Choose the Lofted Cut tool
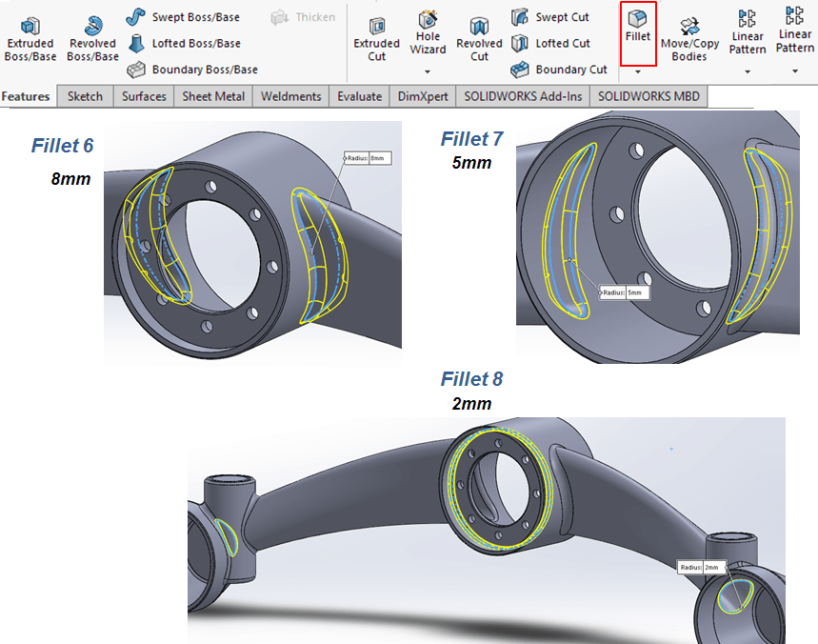The width and height of the screenshot is (818, 644). coord(551,43)
